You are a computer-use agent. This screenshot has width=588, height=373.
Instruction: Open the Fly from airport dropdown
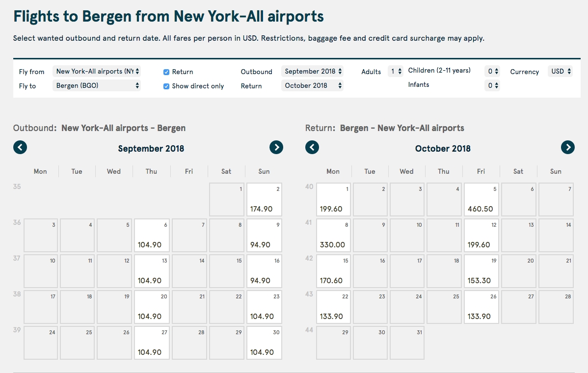[97, 71]
